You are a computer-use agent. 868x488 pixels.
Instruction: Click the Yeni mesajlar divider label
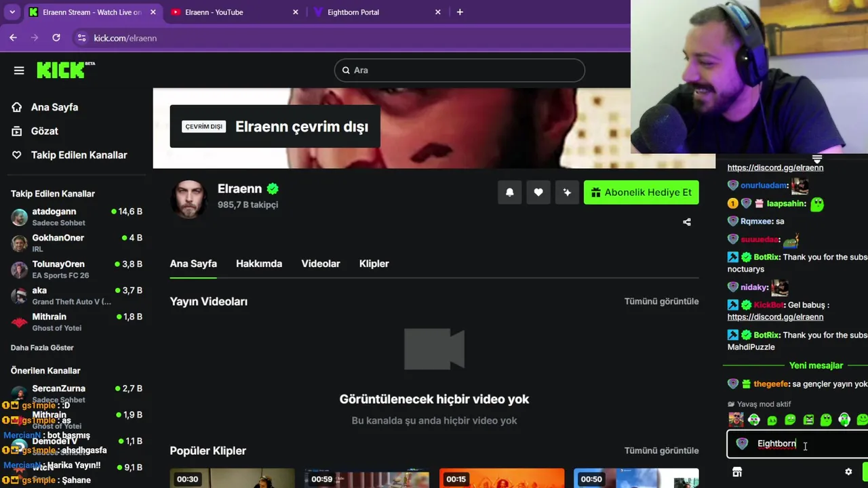(816, 365)
